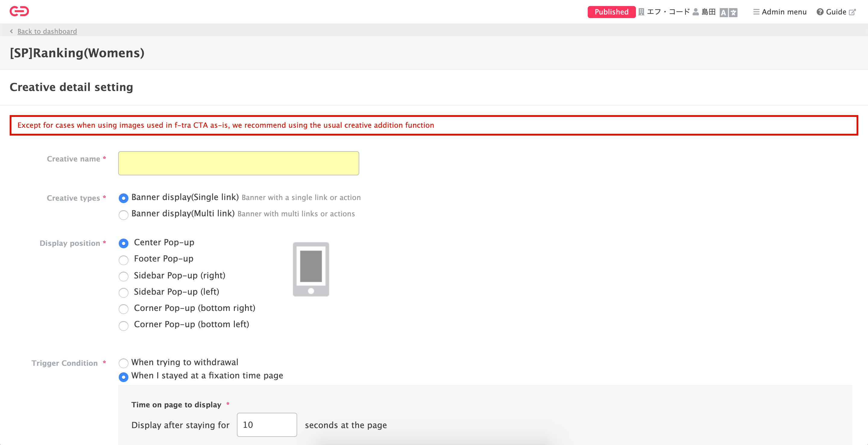Click the Creative name input field
Image resolution: width=868 pixels, height=445 pixels.
click(238, 163)
